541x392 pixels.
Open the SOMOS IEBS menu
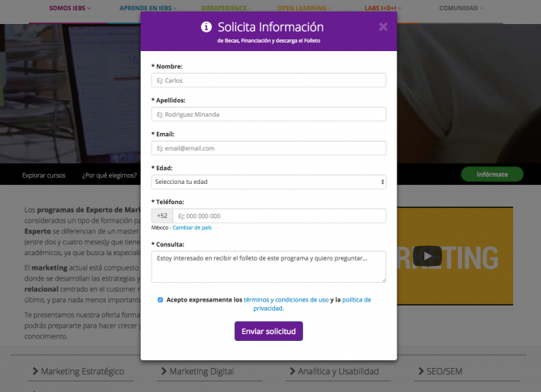coord(70,9)
